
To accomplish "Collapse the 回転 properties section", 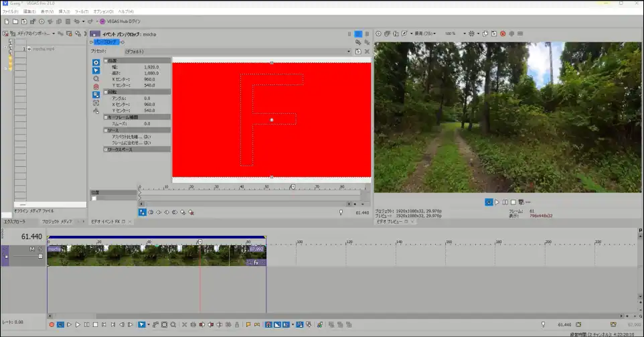I will click(106, 92).
